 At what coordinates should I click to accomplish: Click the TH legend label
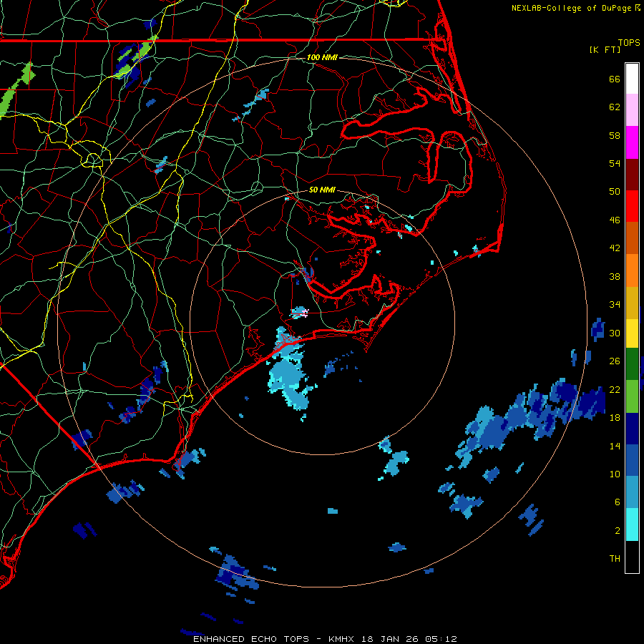pos(615,559)
